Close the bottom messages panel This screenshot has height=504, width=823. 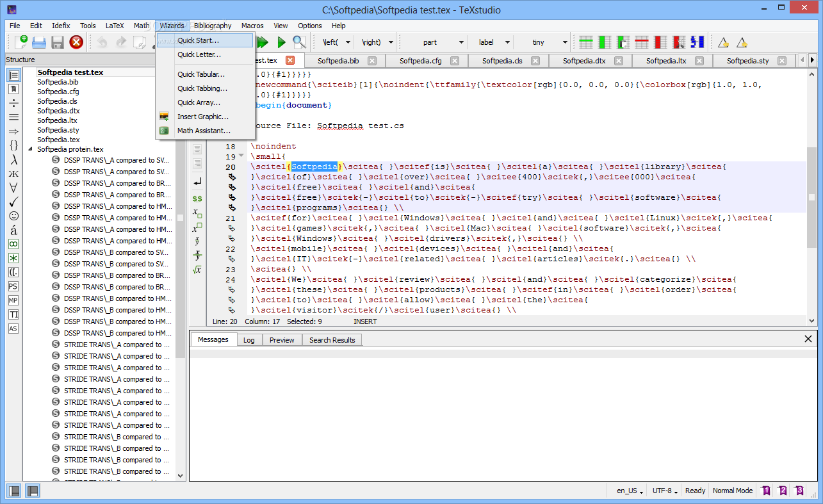[x=808, y=339]
